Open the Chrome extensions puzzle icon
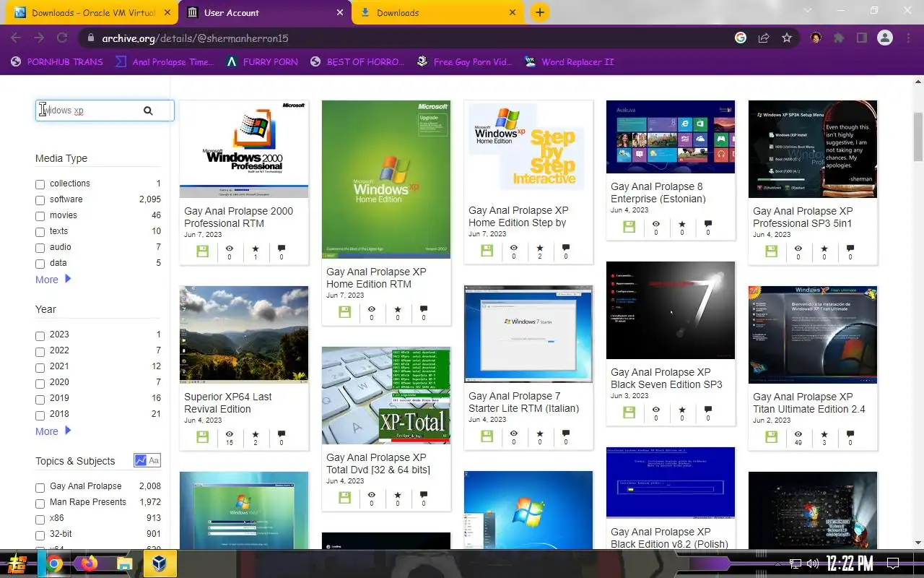 [839, 38]
